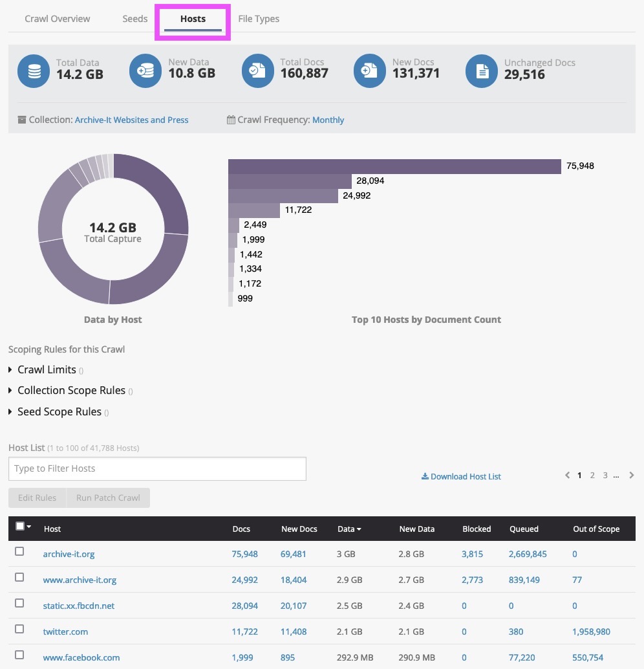Open the File Types tab
The height and width of the screenshot is (669, 644).
259,19
